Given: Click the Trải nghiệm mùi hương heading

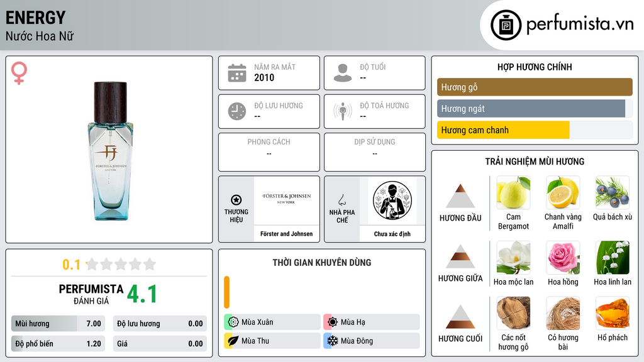Looking at the screenshot, I should tap(535, 162).
